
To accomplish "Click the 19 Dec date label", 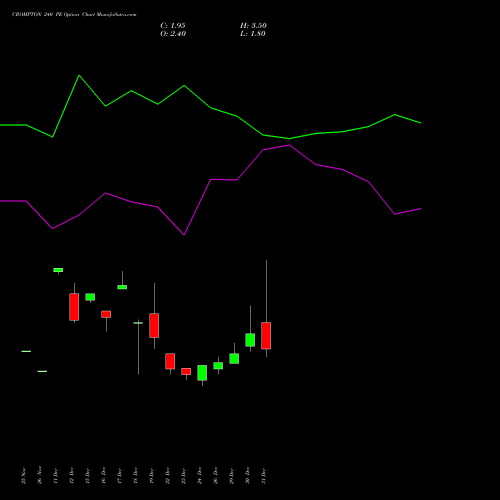I will [x=151, y=476].
